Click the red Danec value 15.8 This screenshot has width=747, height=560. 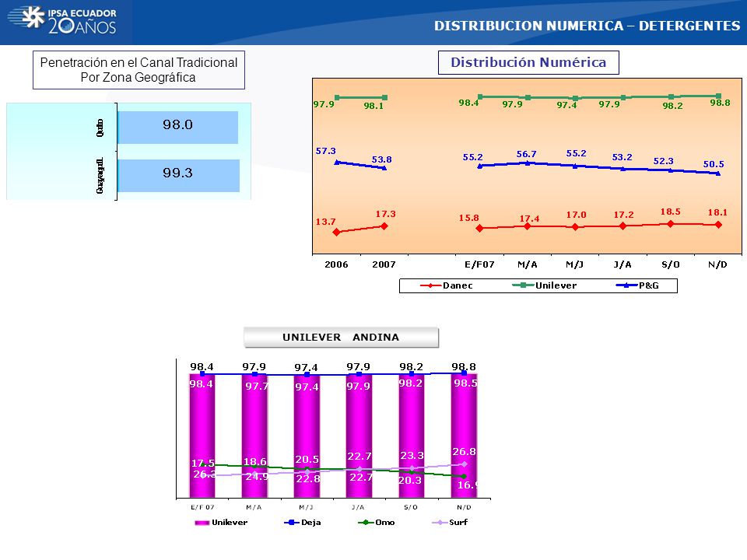468,218
